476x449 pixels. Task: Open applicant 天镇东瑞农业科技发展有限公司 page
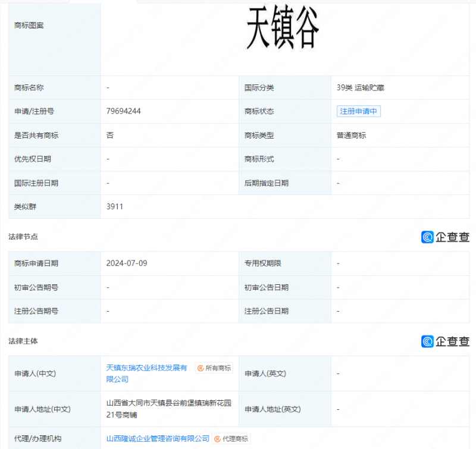[146, 373]
